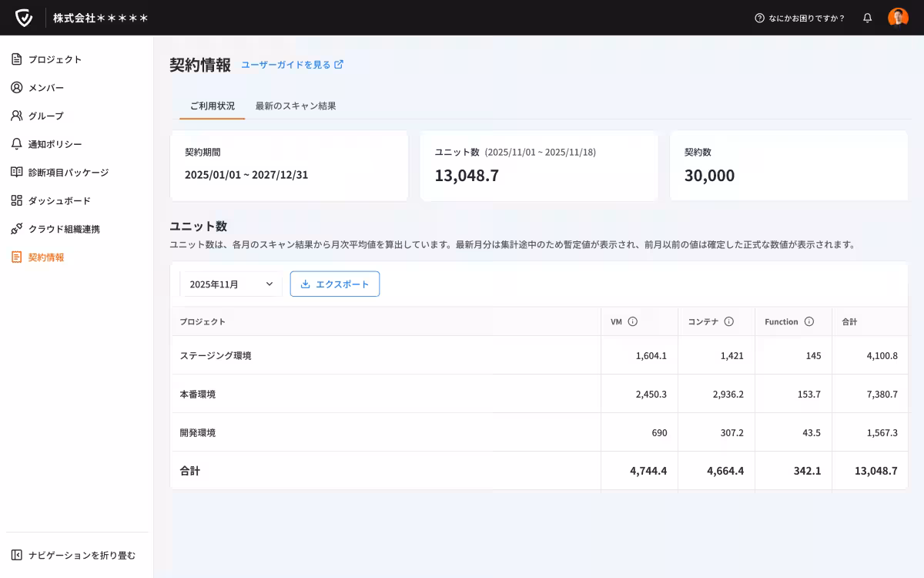Viewport: 924px width, 578px height.
Task: Open the 2025年11月 month selector
Action: 231,284
